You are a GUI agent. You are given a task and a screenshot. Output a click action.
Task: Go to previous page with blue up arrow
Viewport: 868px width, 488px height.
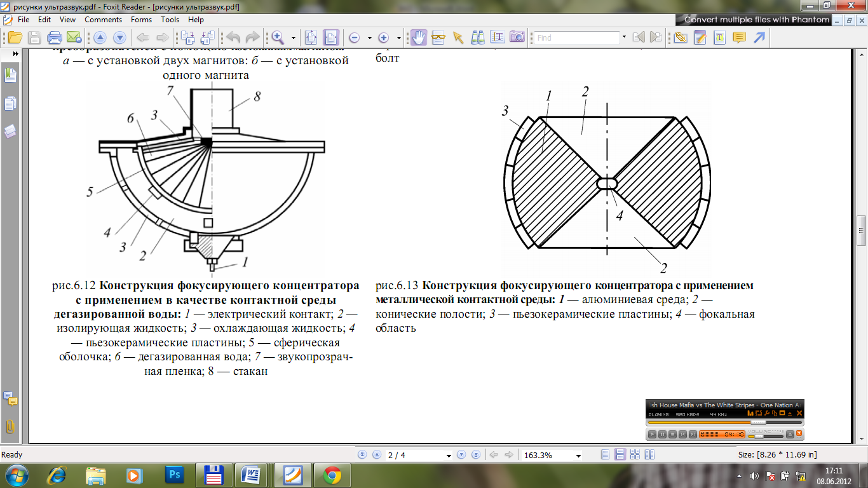click(101, 37)
